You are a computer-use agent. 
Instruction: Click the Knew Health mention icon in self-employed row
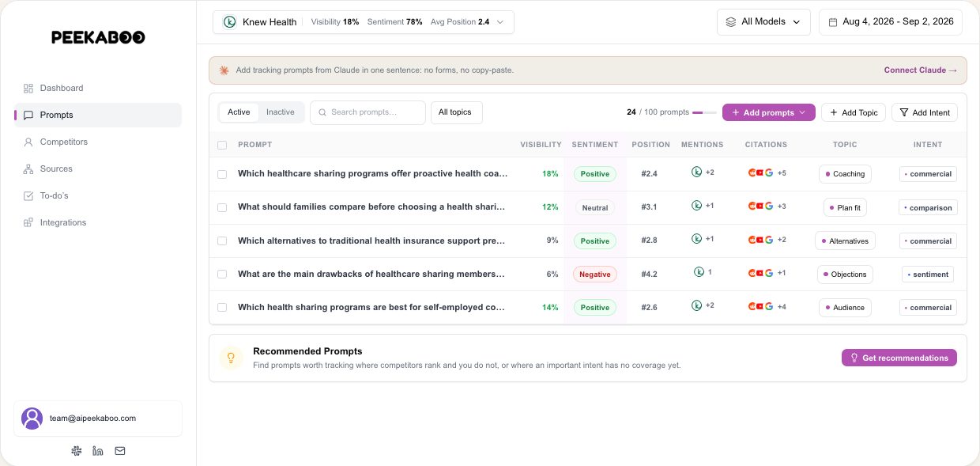697,305
